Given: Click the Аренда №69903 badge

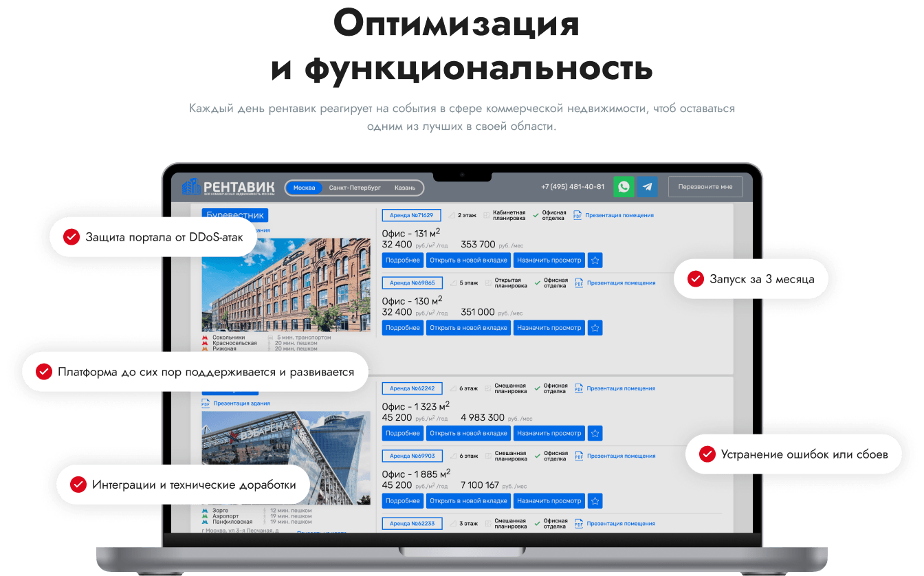Looking at the screenshot, I should [412, 456].
